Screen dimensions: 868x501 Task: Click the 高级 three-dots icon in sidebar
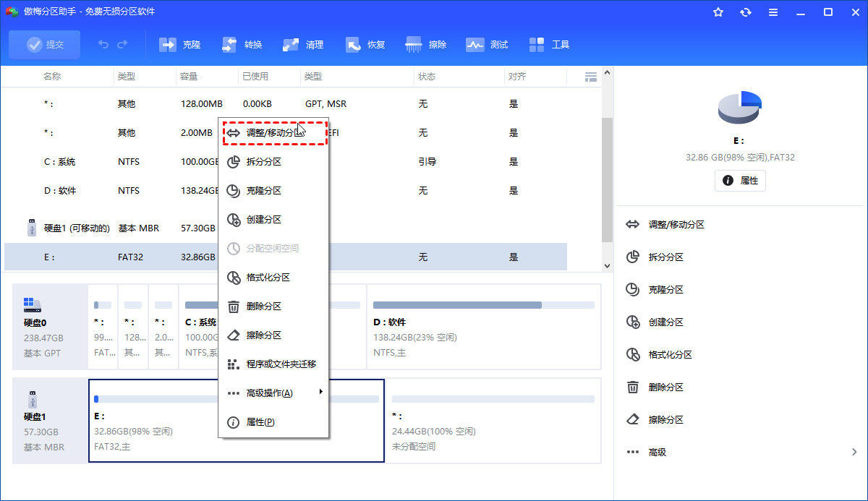[633, 453]
